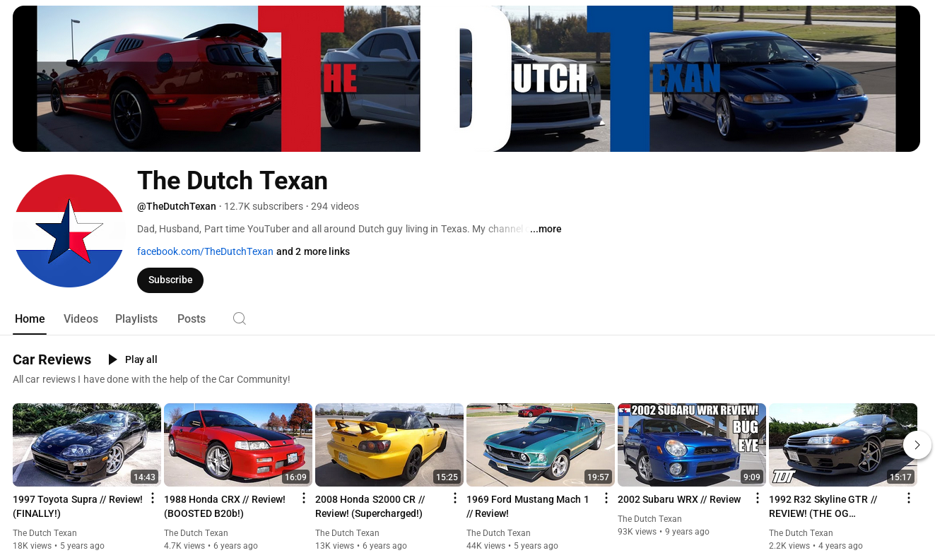Open more options for 2008 Honda S2000 video
This screenshot has width=935, height=560.
click(455, 499)
